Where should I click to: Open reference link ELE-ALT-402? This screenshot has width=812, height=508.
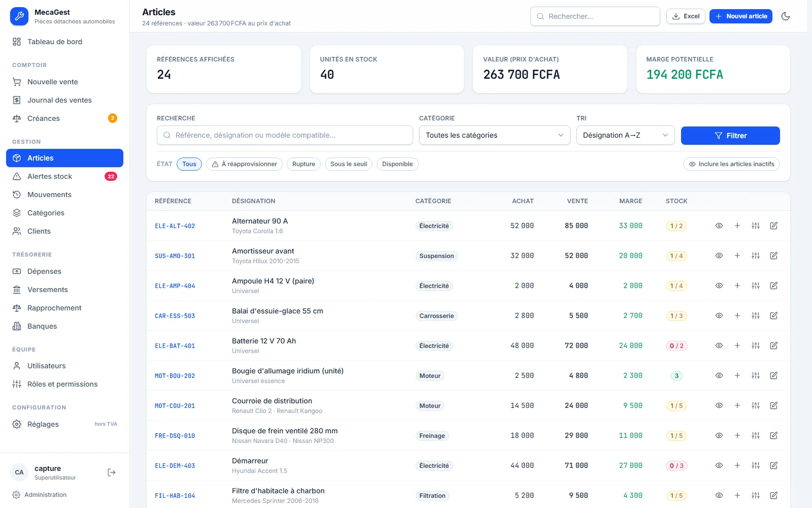coord(175,226)
